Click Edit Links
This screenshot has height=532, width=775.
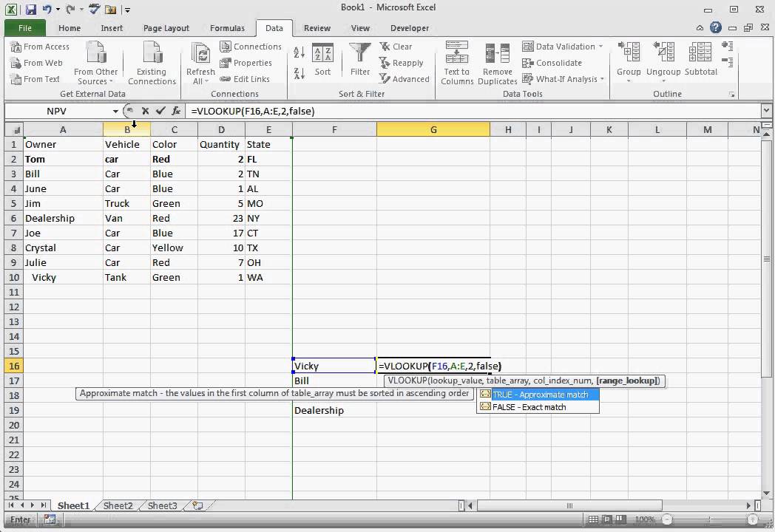coord(246,79)
